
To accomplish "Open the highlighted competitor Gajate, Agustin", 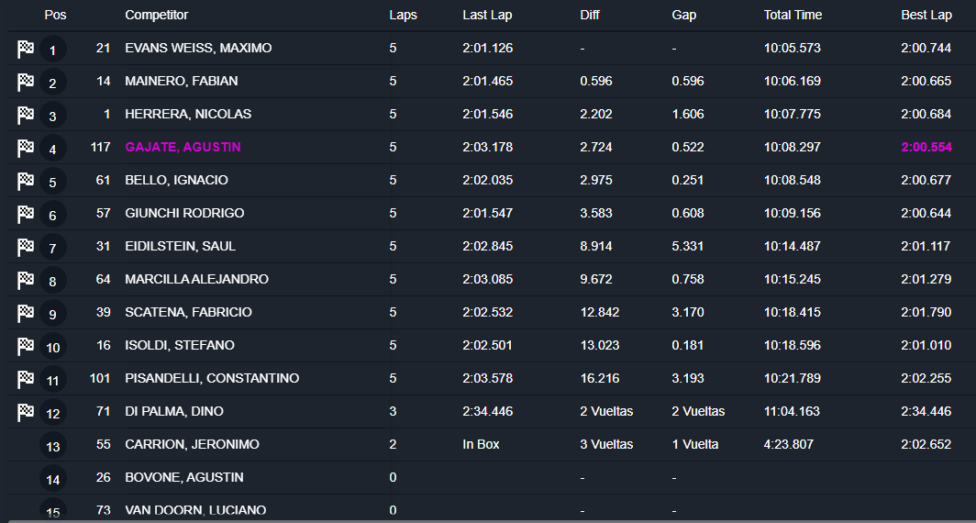I will pos(183,147).
